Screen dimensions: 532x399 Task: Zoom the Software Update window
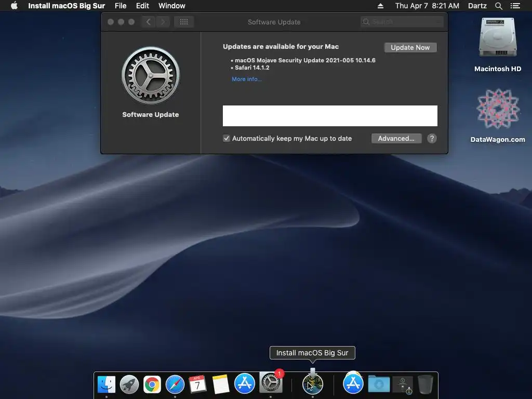tap(131, 22)
